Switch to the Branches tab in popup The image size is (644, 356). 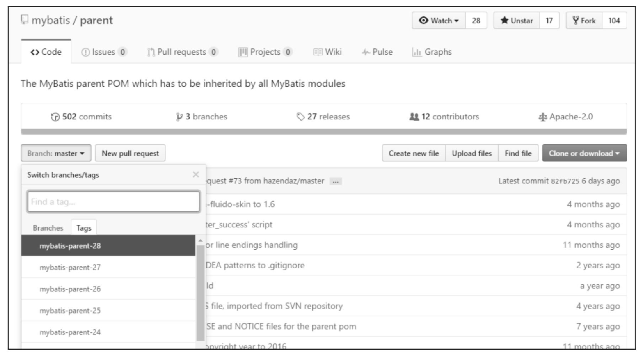[48, 228]
